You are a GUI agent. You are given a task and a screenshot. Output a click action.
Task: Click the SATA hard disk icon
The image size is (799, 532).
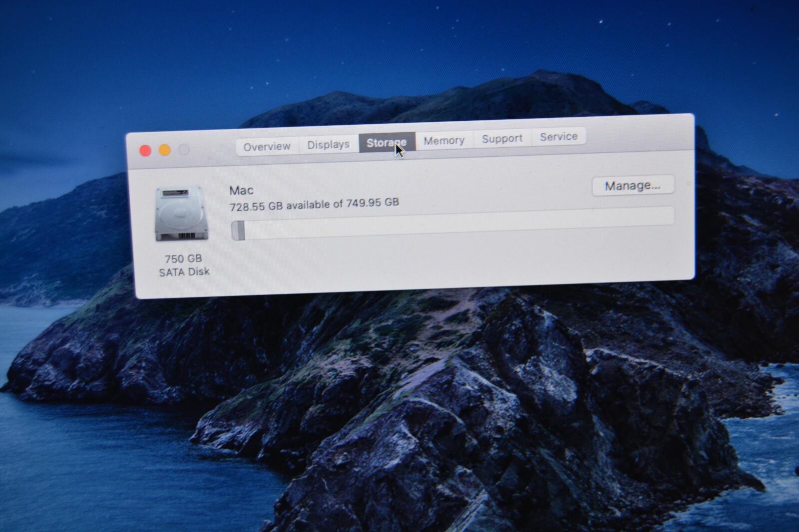pos(181,214)
